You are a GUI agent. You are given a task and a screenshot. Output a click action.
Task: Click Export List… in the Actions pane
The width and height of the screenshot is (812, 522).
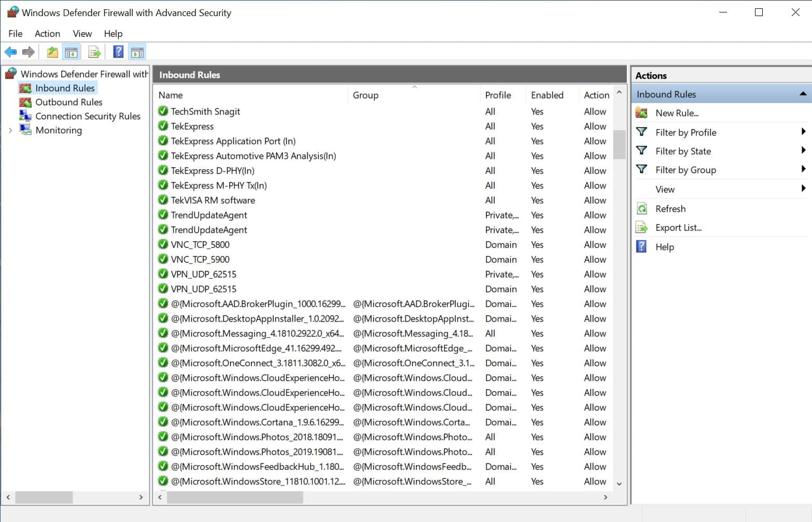pyautogui.click(x=678, y=228)
